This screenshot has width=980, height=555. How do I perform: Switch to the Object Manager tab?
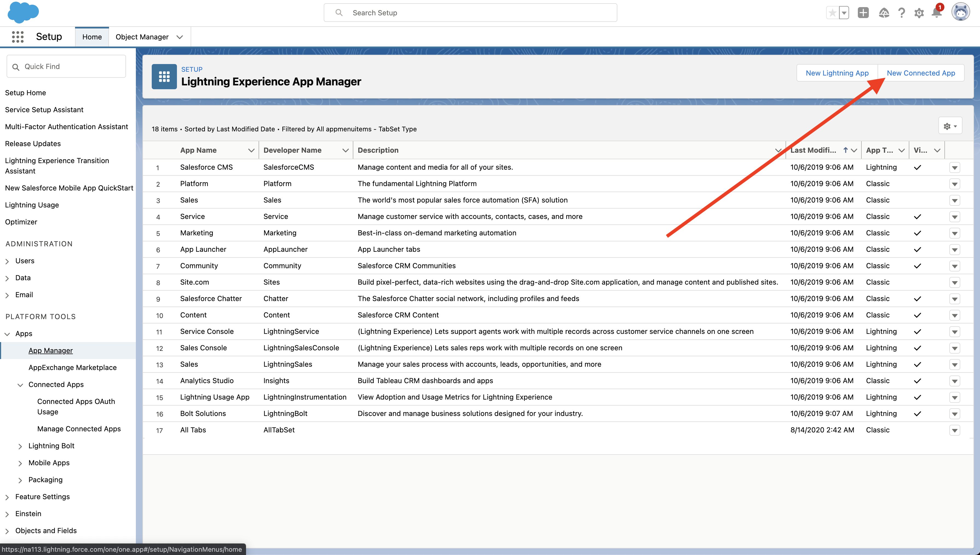(x=142, y=37)
